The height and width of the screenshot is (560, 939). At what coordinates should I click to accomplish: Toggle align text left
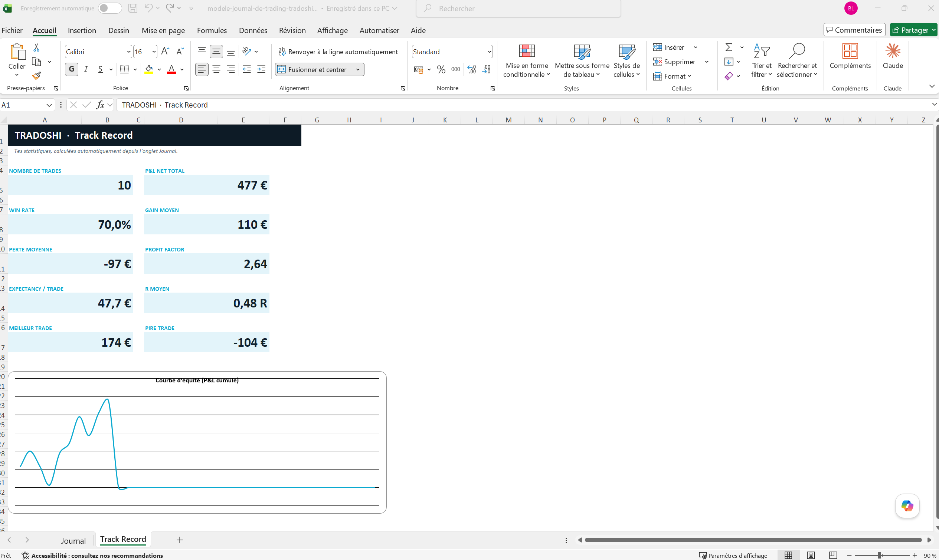pyautogui.click(x=202, y=69)
